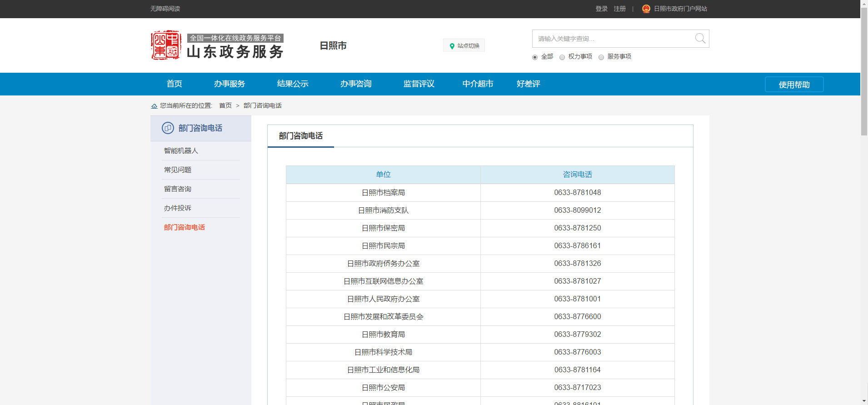
Task: Click the home icon in breadcrumb
Action: coord(154,106)
